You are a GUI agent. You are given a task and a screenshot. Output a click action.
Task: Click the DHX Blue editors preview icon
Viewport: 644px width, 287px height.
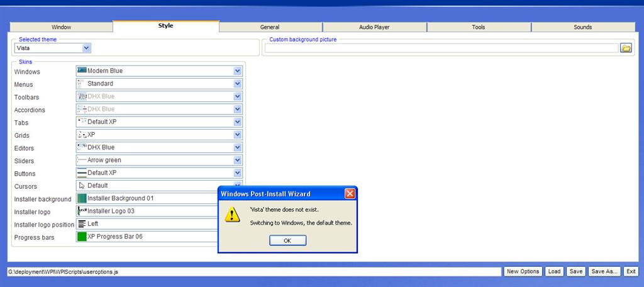click(82, 147)
